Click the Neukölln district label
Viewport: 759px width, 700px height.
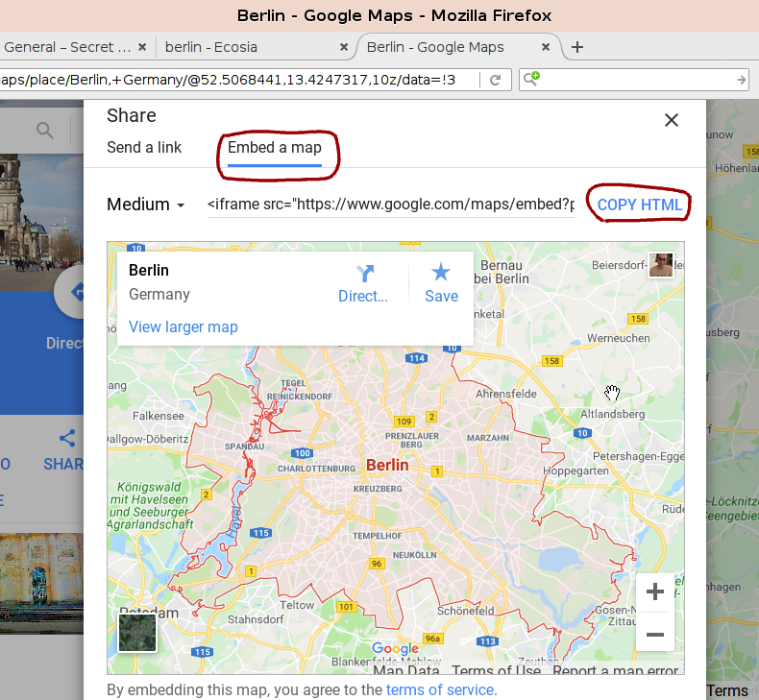414,555
